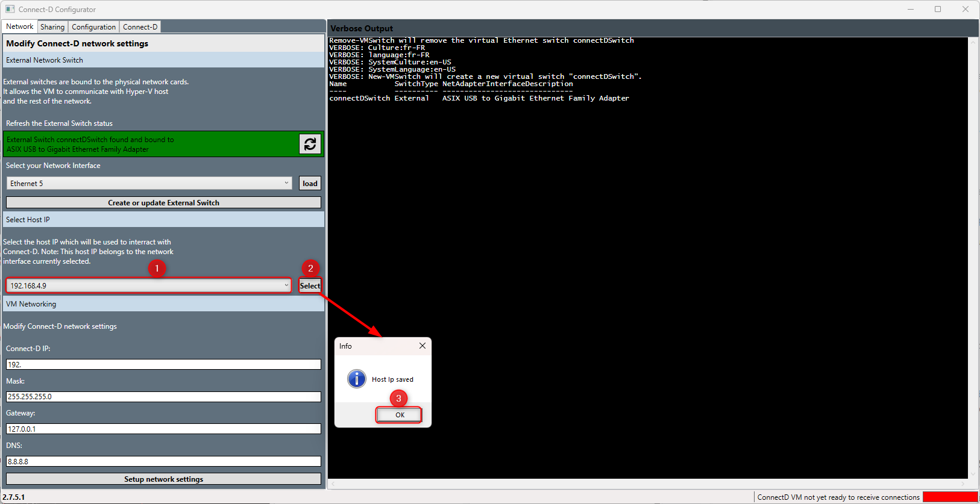Close the Info dialog with X

pos(422,346)
